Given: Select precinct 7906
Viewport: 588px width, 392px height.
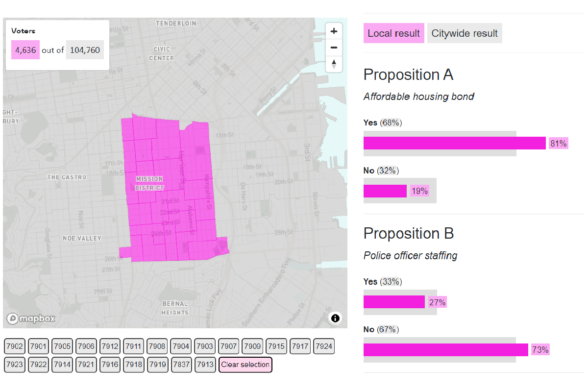Looking at the screenshot, I should pyautogui.click(x=86, y=346).
